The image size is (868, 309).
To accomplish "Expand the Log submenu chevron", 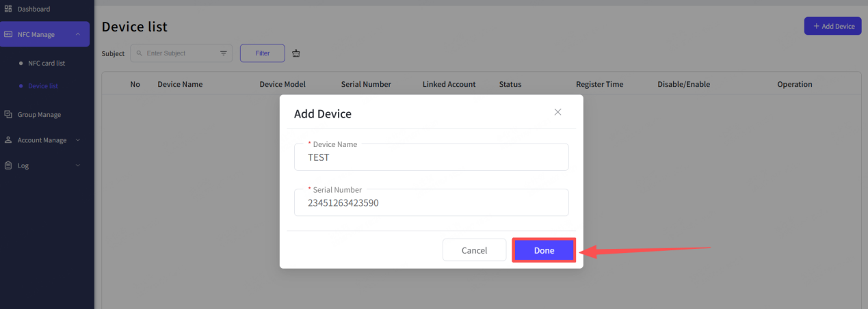I will [x=78, y=165].
